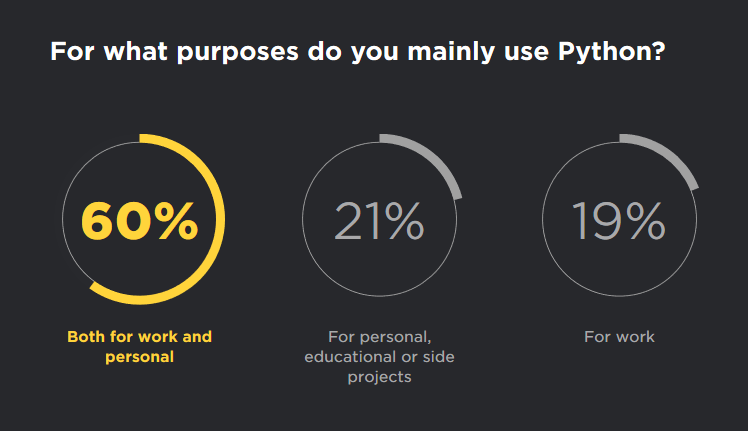Select the word "personal" in the yellow caption
748x431 pixels.
[139, 356]
